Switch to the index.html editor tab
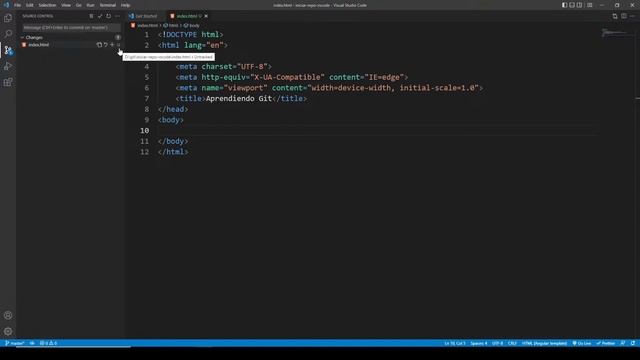 (x=187, y=16)
